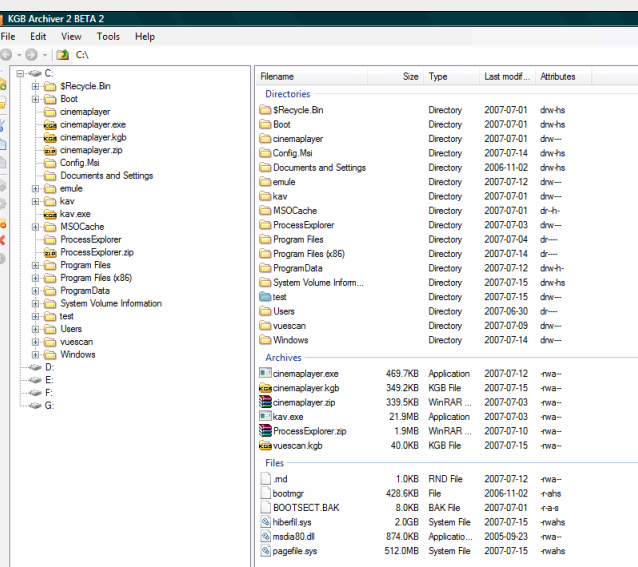Screen dimensions: 638x567
Task: Sort by the Last modified column header
Action: [507, 76]
